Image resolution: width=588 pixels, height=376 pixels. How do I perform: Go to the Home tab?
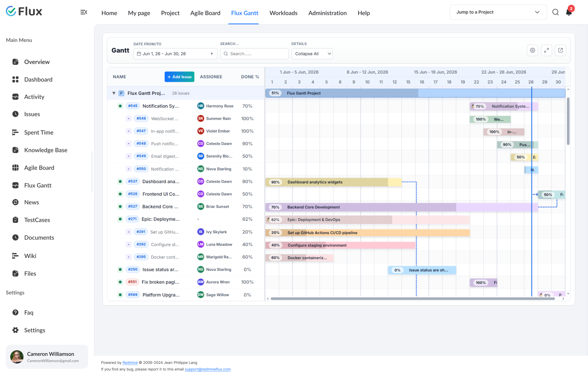pyautogui.click(x=109, y=13)
